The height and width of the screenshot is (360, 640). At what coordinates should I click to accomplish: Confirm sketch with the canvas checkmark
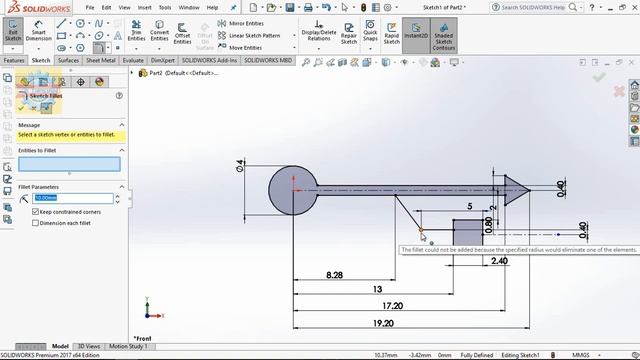[x=599, y=77]
